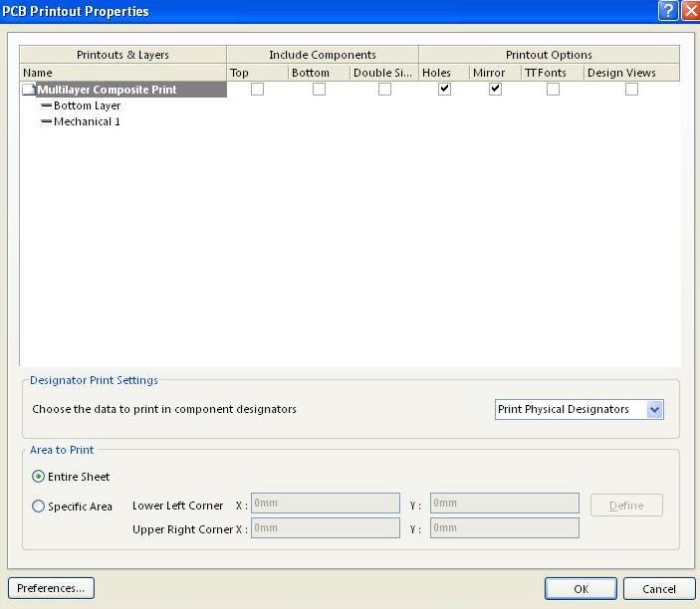Select the Specific Area radio button
This screenshot has width=700, height=609.
pos(39,506)
